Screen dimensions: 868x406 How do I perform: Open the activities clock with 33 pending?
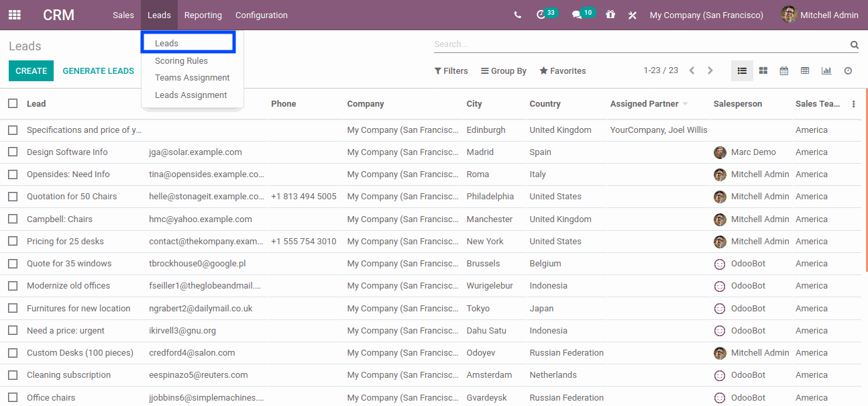click(541, 14)
